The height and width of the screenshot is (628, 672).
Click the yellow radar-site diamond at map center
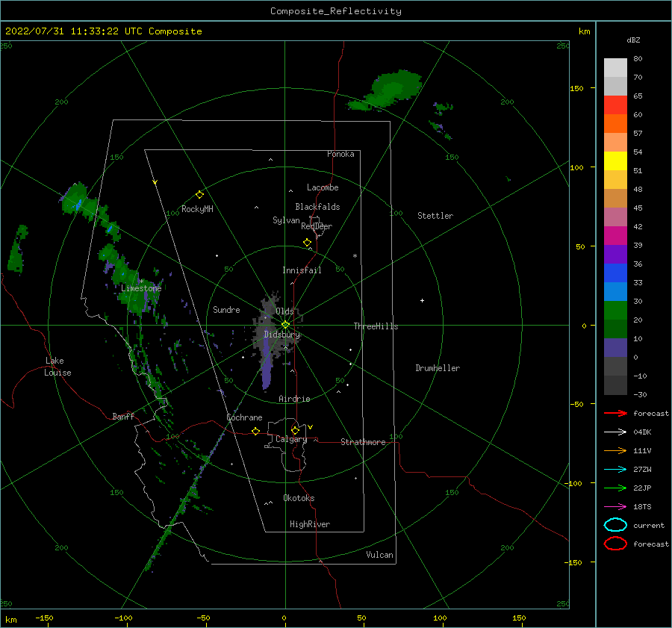[285, 325]
